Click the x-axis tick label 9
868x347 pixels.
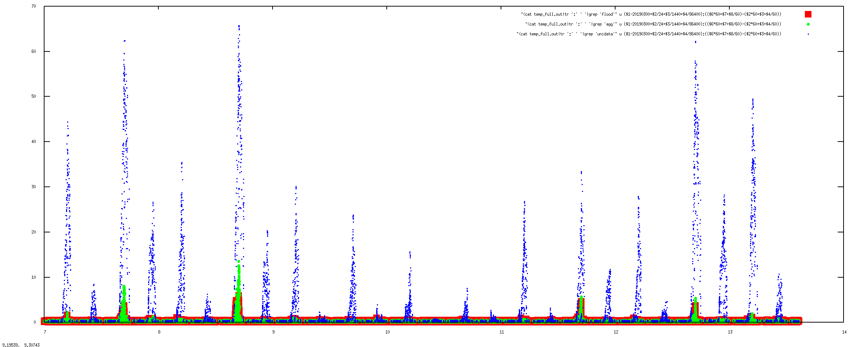273,332
